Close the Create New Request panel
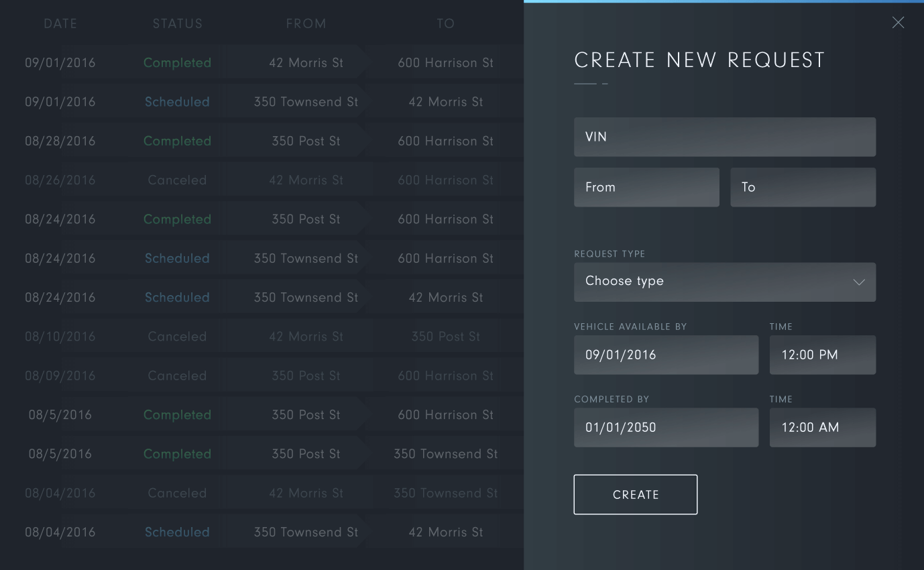Screen dimensions: 924x570 pos(898,23)
